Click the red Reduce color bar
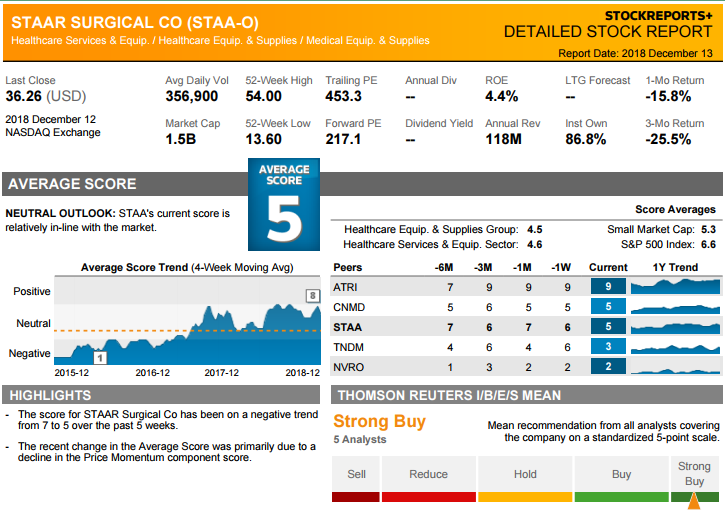 [429, 497]
